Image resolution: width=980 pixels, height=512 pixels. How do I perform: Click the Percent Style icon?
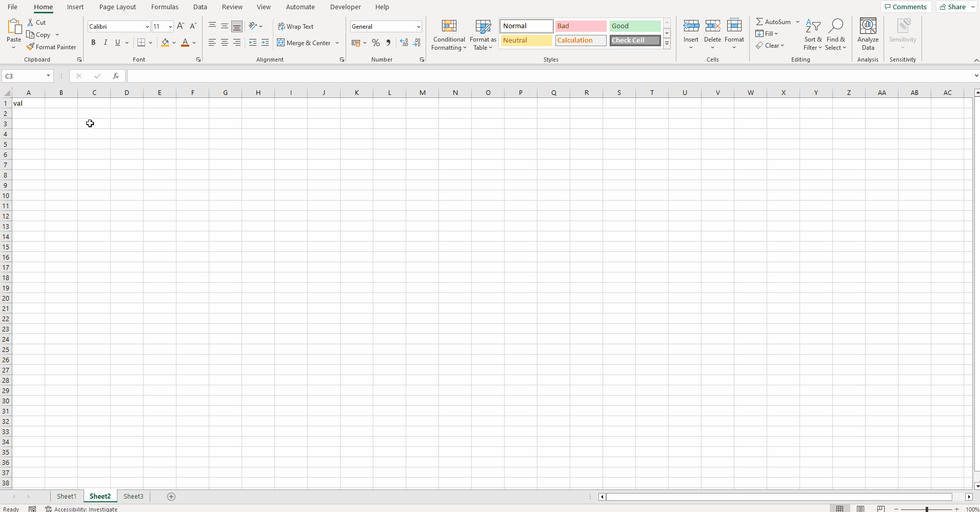click(376, 43)
